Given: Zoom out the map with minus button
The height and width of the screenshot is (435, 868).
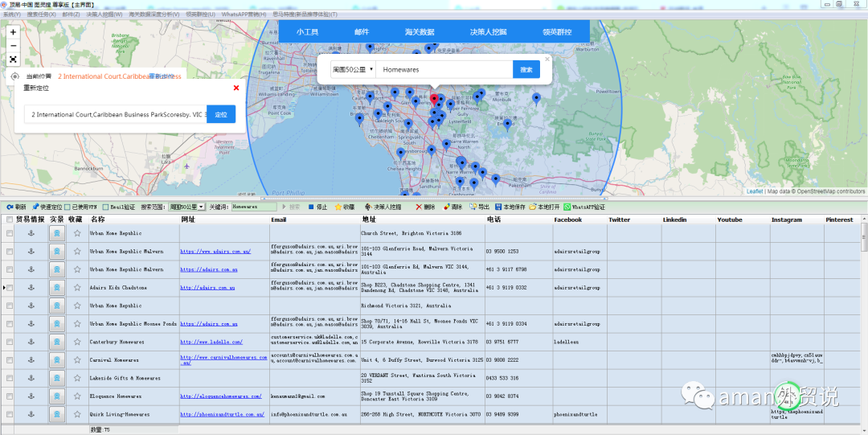Looking at the screenshot, I should pyautogui.click(x=14, y=46).
